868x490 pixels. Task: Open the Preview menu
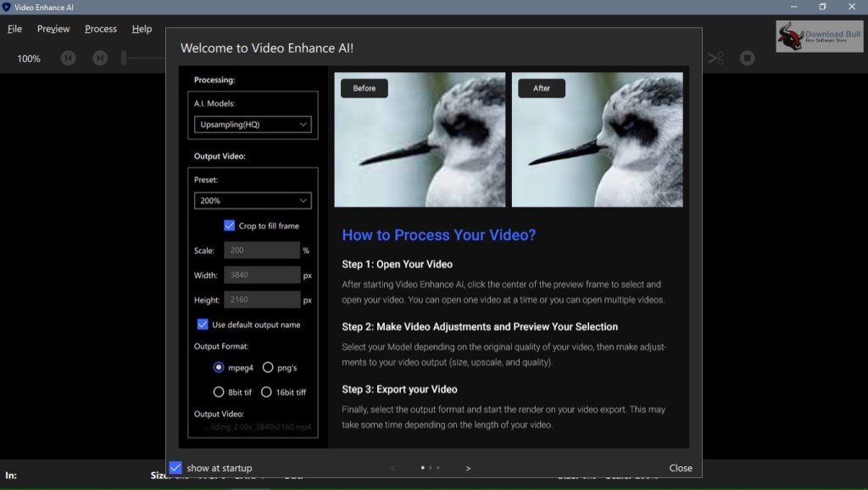[53, 29]
